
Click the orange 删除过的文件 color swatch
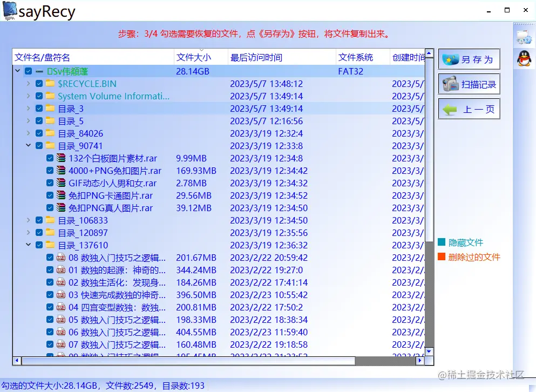(442, 256)
